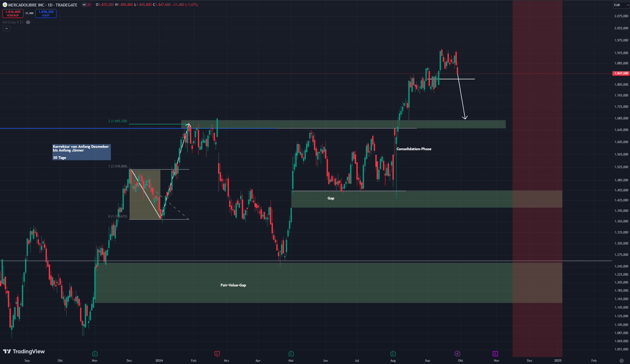Click the KAUF buy button
Viewport: 630px width, 364px height.
pos(46,13)
